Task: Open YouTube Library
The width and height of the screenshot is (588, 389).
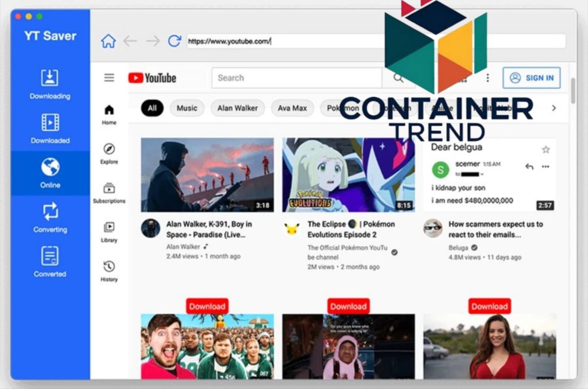Action: coord(109,232)
